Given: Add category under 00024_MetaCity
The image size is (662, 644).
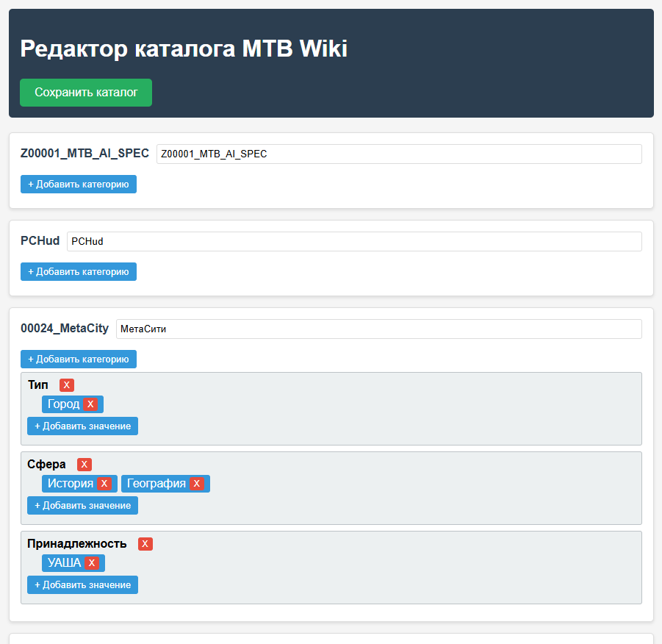Looking at the screenshot, I should click(79, 359).
